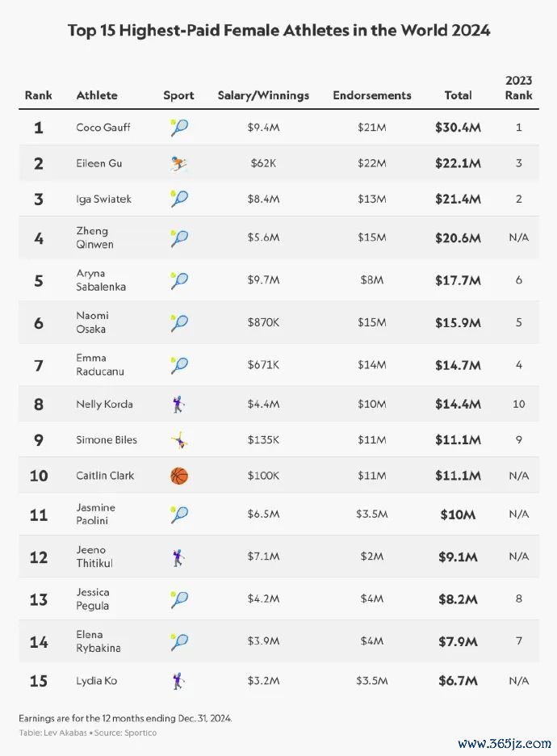Click the Source: Sportico credit text
557x756 pixels.
coord(125,733)
